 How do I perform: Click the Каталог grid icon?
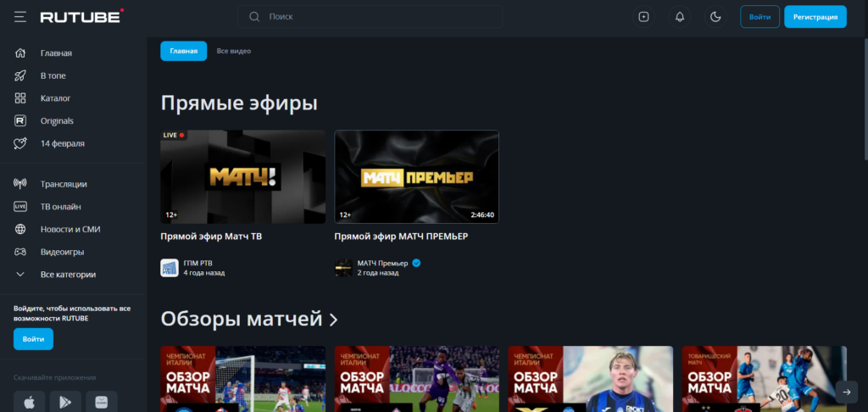pos(20,98)
